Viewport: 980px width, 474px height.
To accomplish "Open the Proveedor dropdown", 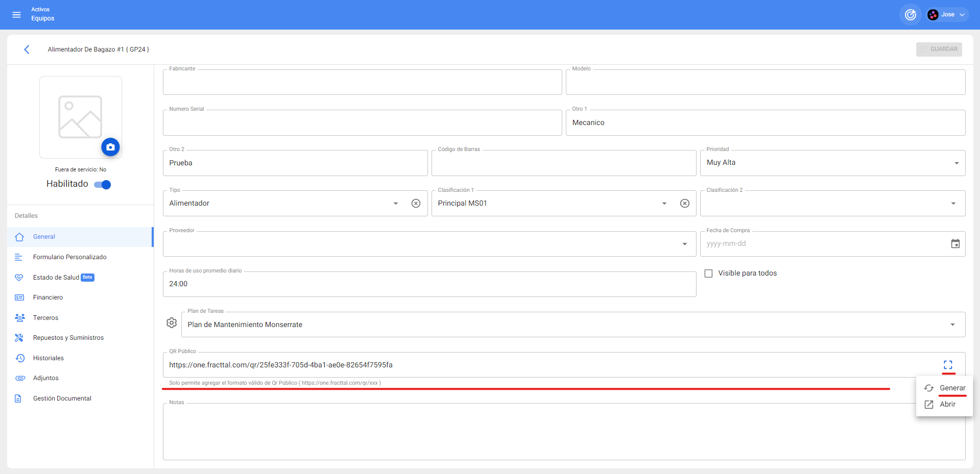I will tap(684, 244).
